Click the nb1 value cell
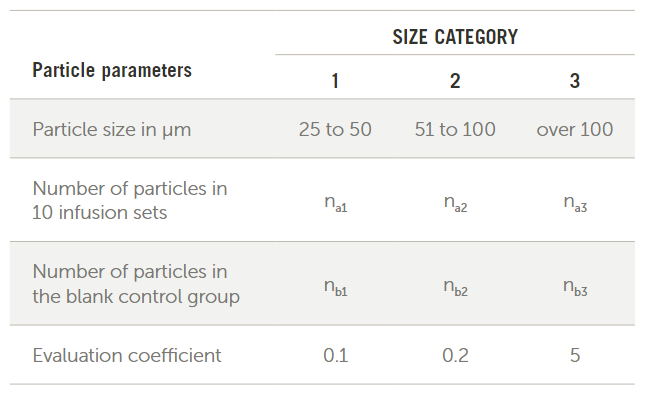This screenshot has width=646, height=393. click(335, 287)
